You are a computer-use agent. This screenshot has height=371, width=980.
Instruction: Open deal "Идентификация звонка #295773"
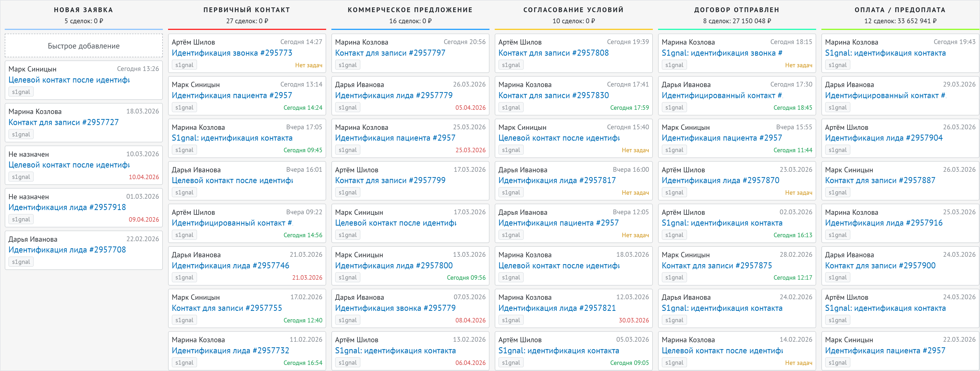click(232, 53)
